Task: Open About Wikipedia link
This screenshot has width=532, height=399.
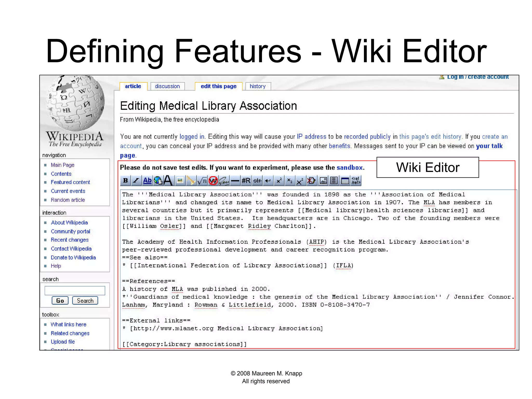Action: point(69,223)
